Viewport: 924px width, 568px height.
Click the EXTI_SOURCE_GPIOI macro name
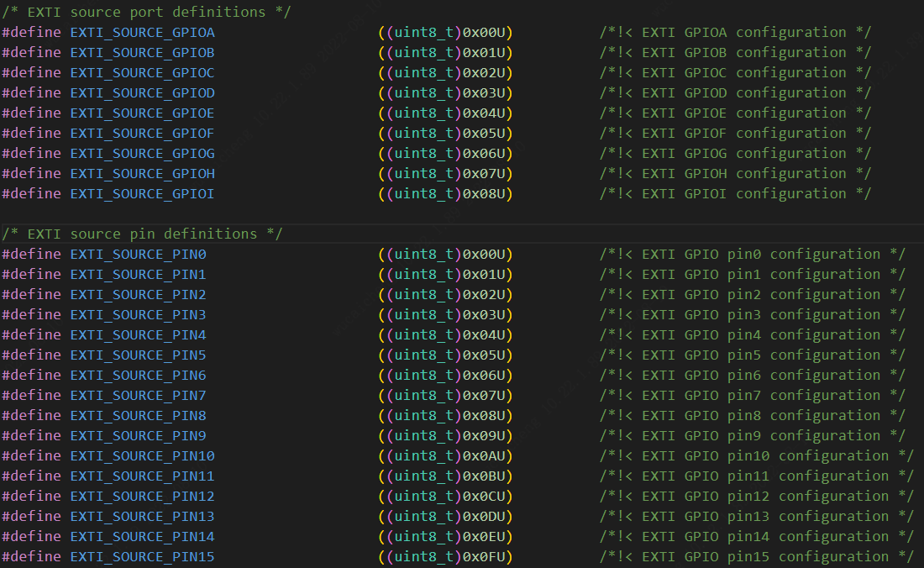click(142, 193)
